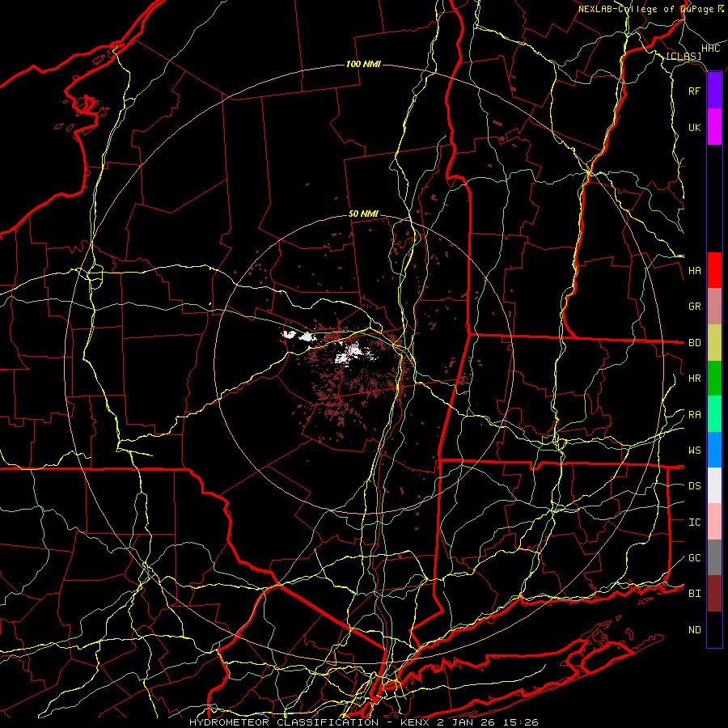The height and width of the screenshot is (728, 728).
Task: Click the IC legend label
Action: click(x=694, y=523)
